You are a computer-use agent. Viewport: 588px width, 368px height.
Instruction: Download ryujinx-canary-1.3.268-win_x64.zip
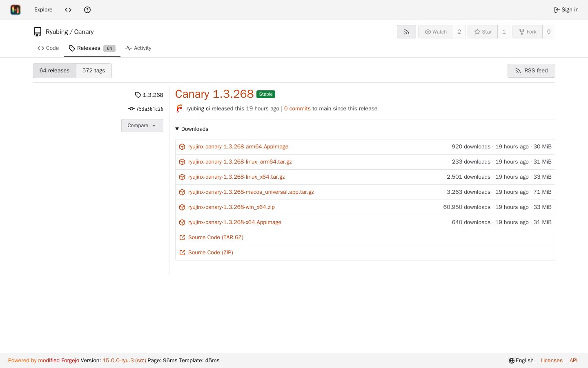click(232, 207)
